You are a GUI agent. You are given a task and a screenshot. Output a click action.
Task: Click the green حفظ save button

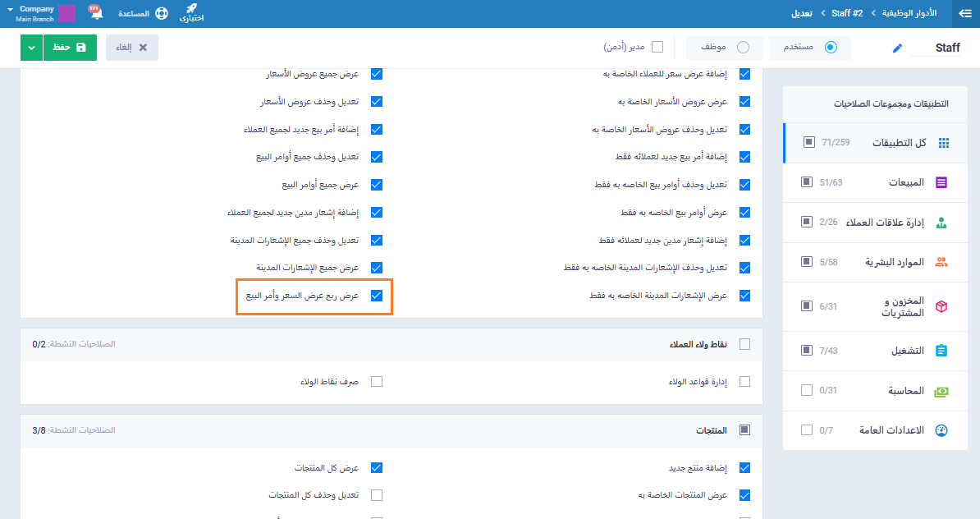pyautogui.click(x=69, y=48)
